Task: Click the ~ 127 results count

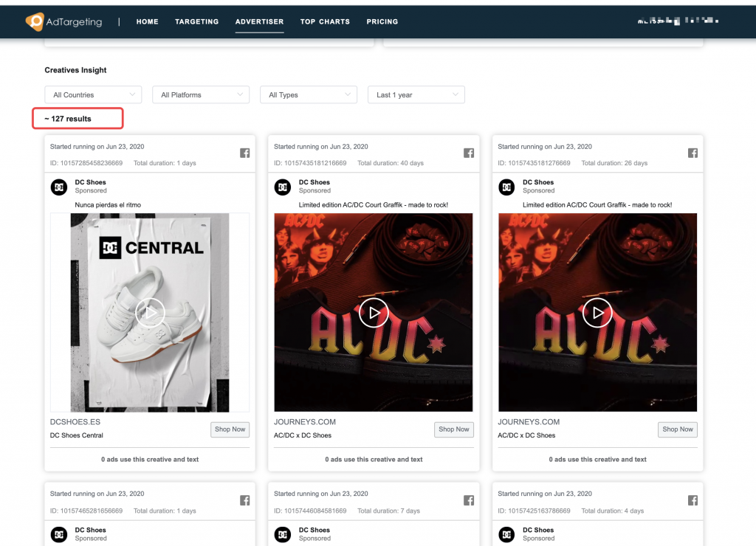Action: coord(68,119)
